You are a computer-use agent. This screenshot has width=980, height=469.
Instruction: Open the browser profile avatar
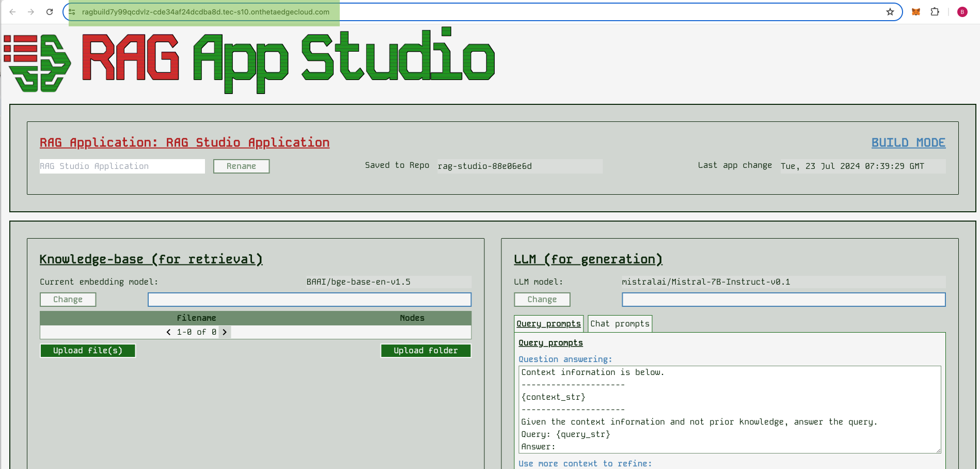[962, 11]
